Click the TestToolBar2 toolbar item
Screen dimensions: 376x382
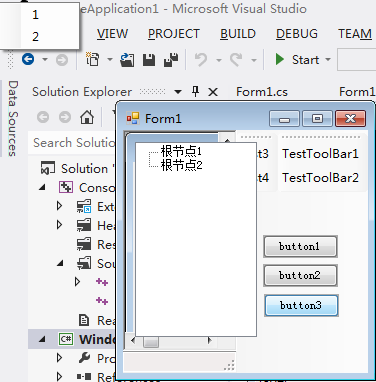[320, 177]
